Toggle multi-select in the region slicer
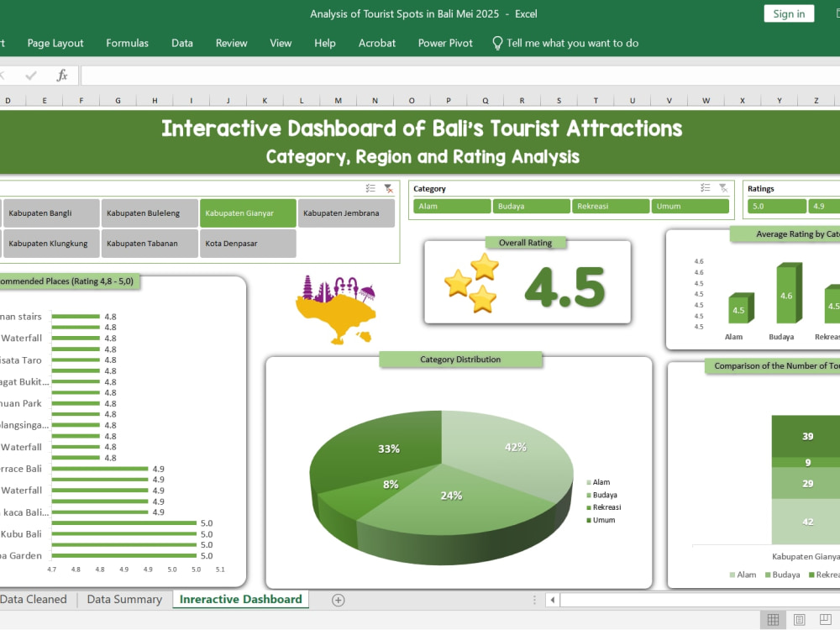Screen dimensions: 840x630 tap(370, 188)
